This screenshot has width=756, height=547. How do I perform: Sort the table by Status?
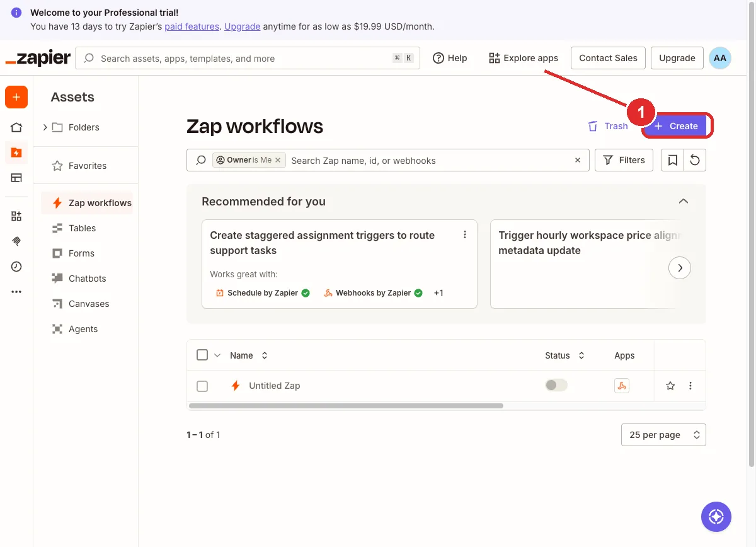(x=564, y=355)
